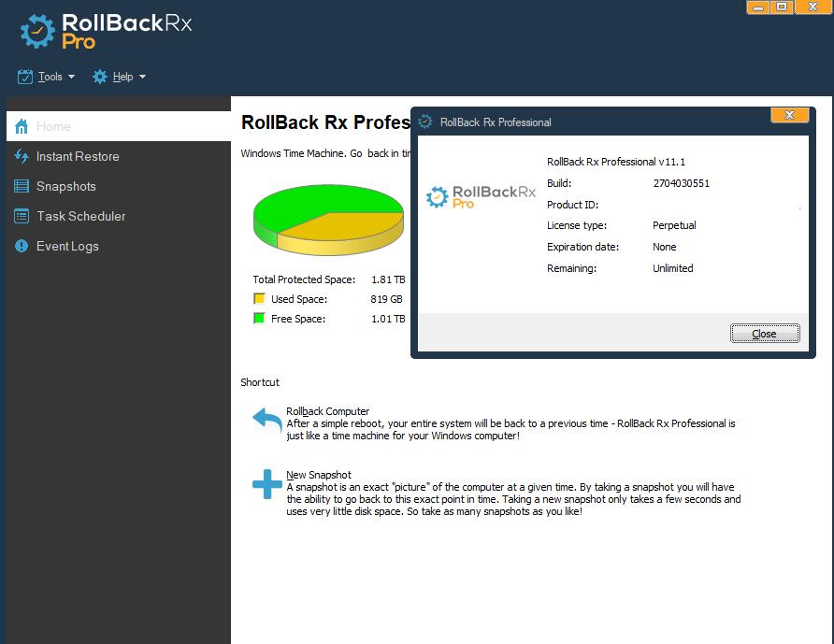
Task: Open the Help menu
Action: pyautogui.click(x=119, y=77)
